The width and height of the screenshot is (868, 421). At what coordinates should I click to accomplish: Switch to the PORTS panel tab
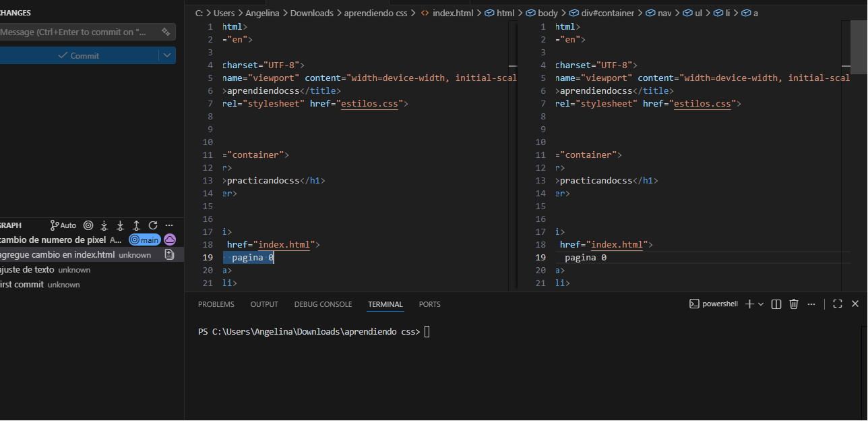[x=429, y=304]
